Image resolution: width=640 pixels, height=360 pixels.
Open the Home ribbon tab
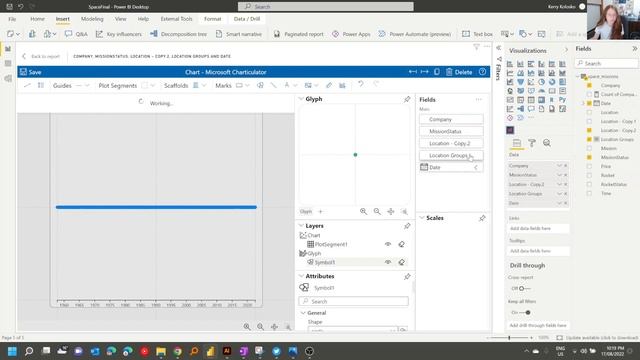point(37,19)
